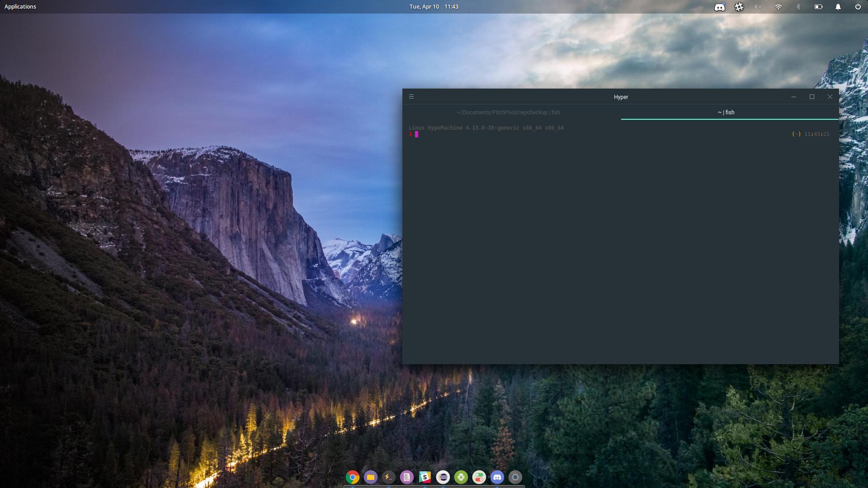Open Slack from the dock
The width and height of the screenshot is (868, 488).
[425, 477]
